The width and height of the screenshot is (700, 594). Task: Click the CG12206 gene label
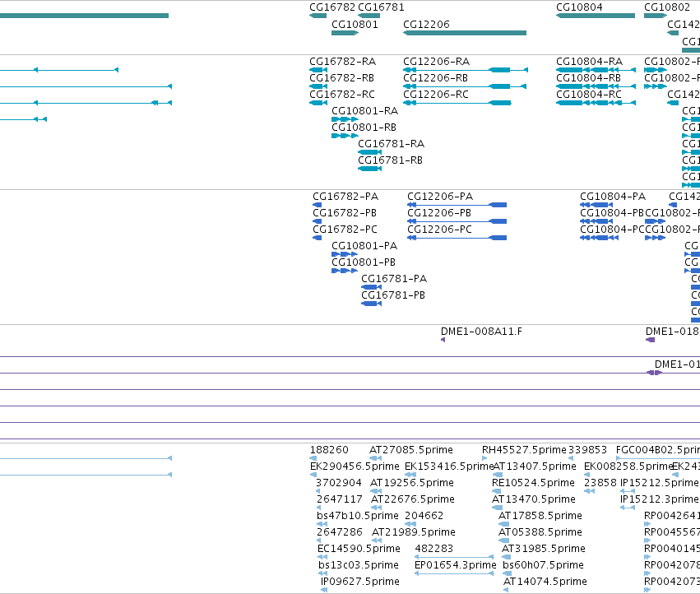pos(426,24)
